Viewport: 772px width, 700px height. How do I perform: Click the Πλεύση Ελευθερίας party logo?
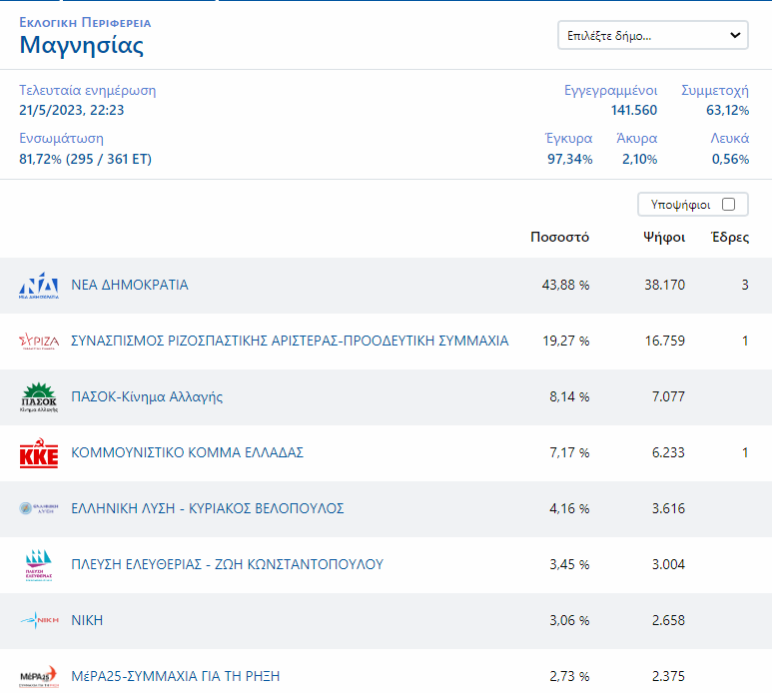[39, 565]
